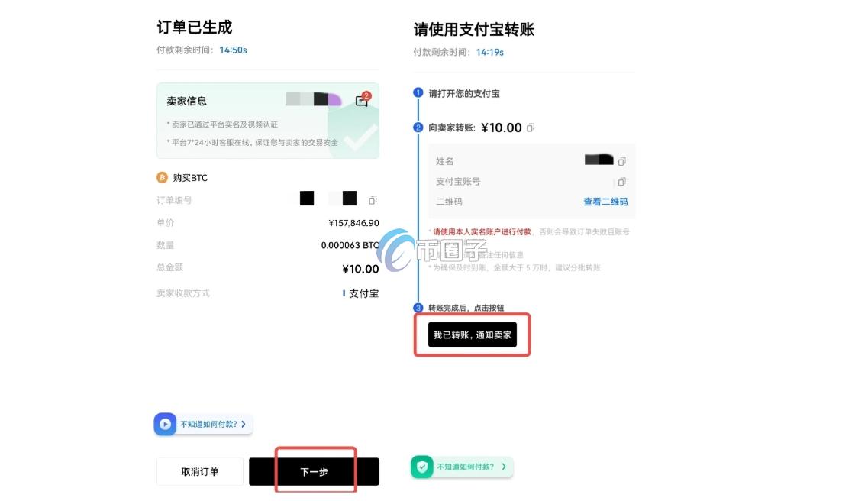Click the Bitcoin icon beside 购买BTC
Screen dimensions: 868x501
[161, 177]
